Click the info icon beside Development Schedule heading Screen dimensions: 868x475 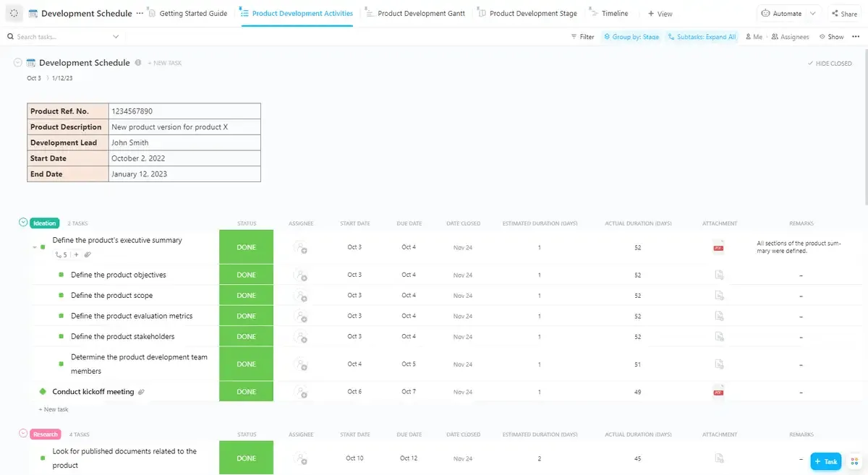click(138, 63)
